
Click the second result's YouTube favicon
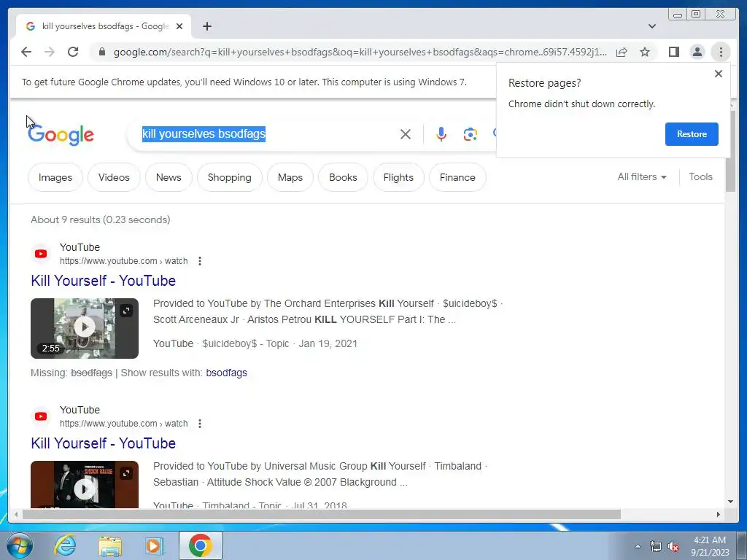[41, 416]
